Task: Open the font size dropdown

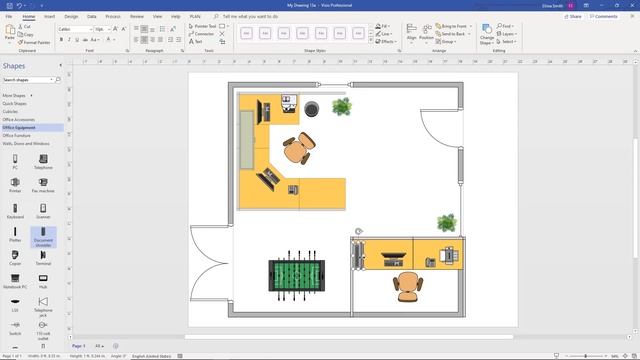Action: pos(109,29)
